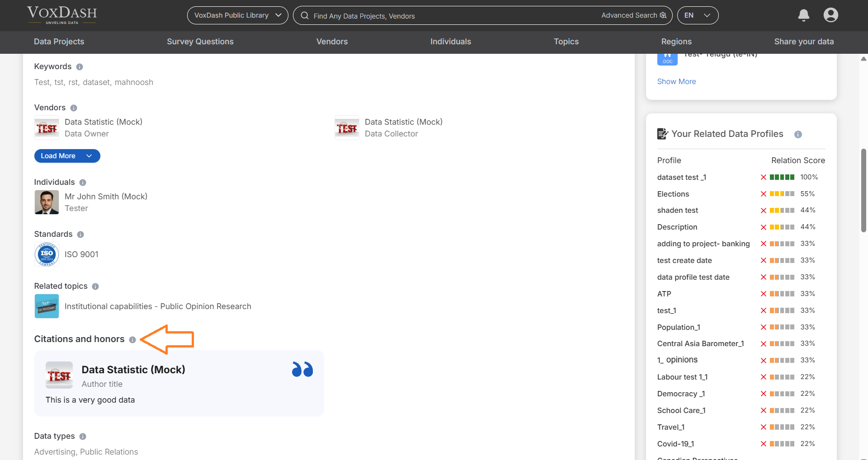Open the ISO 9001 standard logo
Screen dimensions: 868x460
(x=47, y=254)
